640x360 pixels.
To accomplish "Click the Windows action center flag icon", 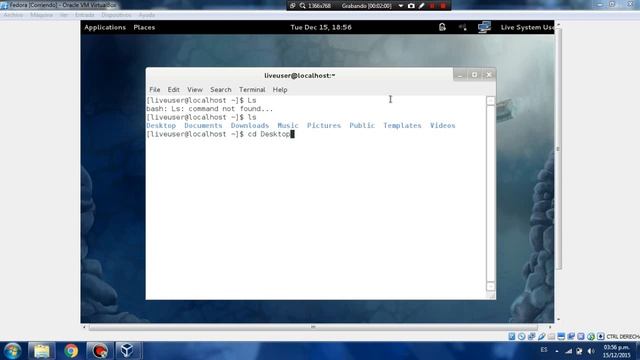I will click(x=579, y=351).
